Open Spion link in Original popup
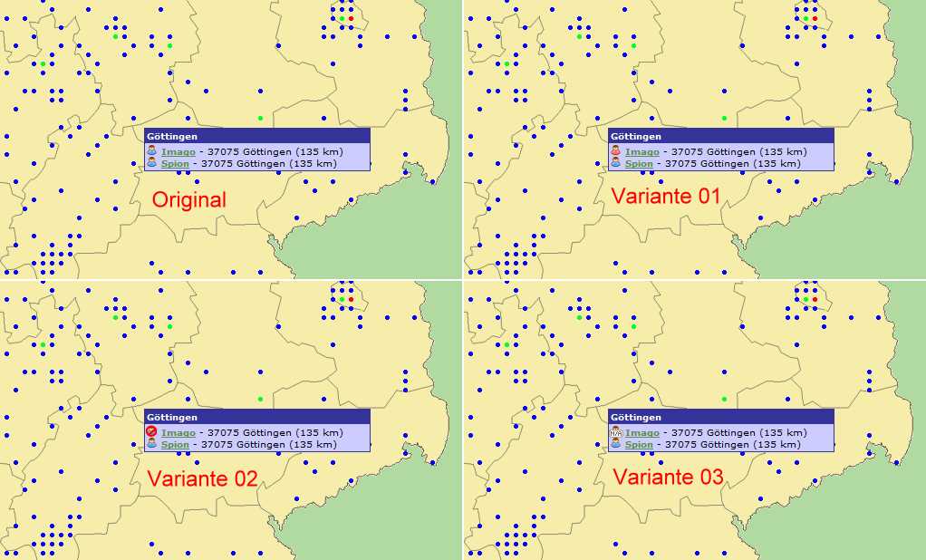The height and width of the screenshot is (560, 926). (x=175, y=164)
